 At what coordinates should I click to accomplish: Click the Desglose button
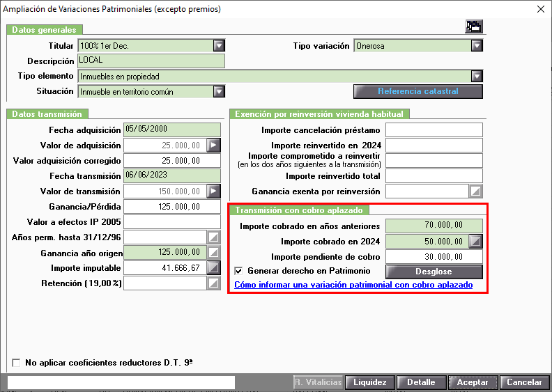point(434,272)
